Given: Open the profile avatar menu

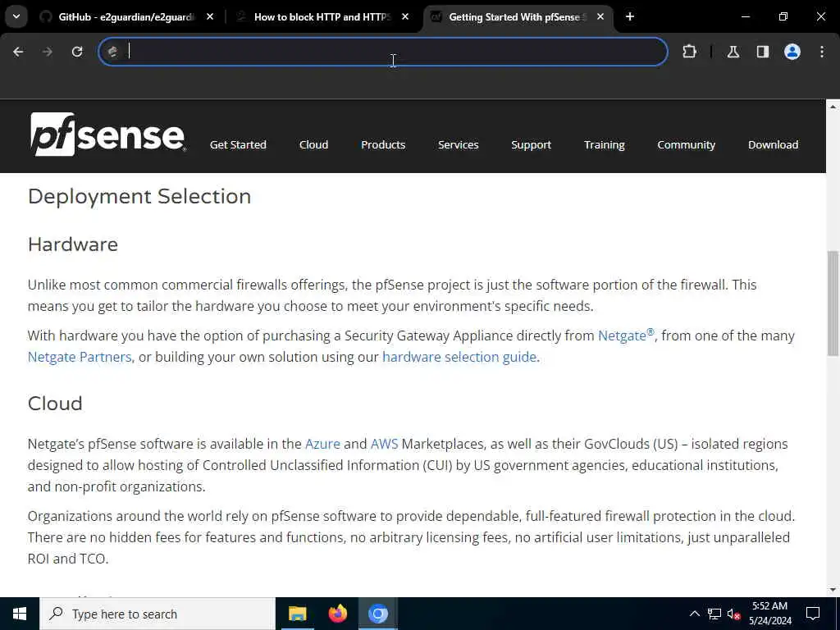Looking at the screenshot, I should click(792, 52).
